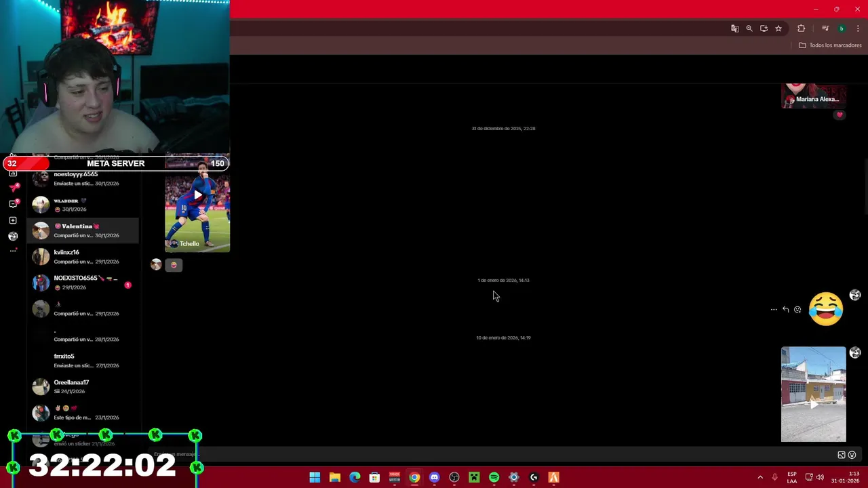868x488 pixels.
Task: Open Minecraft from the taskbar
Action: pyautogui.click(x=474, y=477)
